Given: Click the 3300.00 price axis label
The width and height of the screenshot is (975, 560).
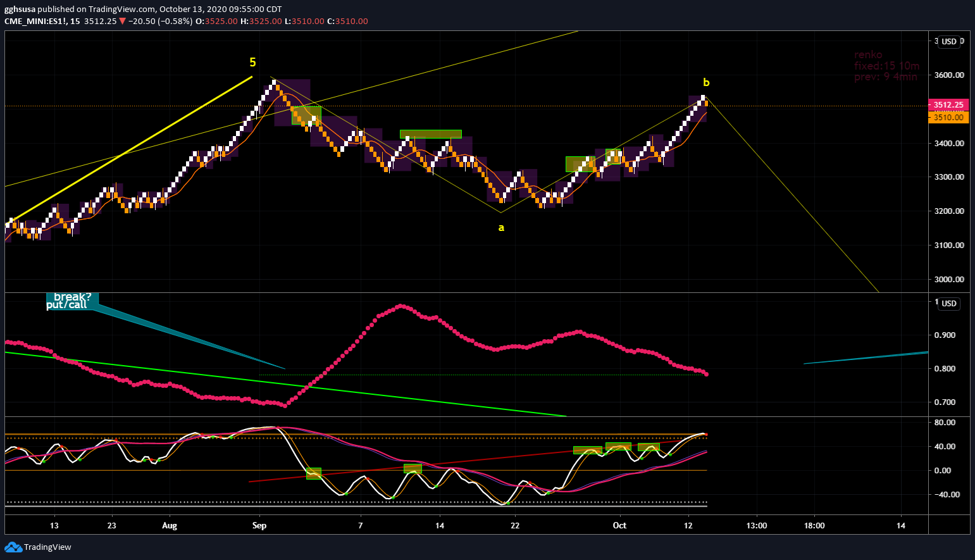Looking at the screenshot, I should click(949, 177).
